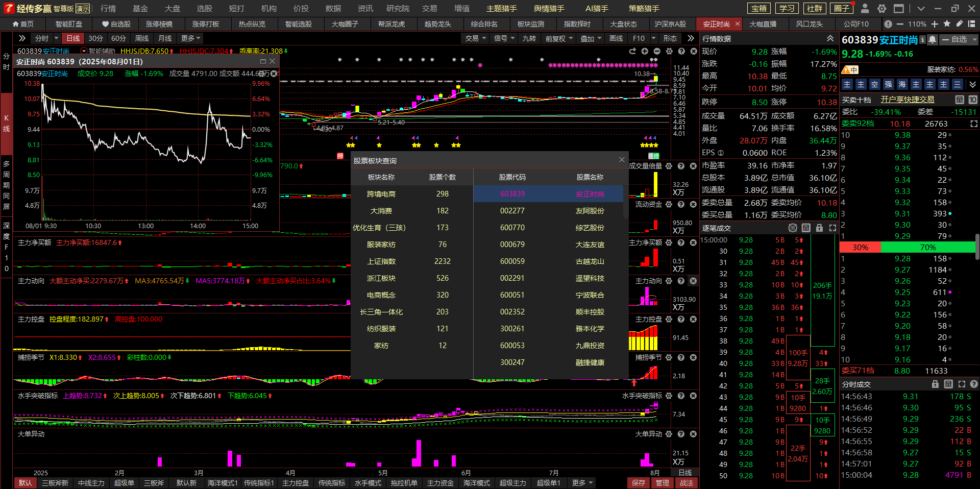Screen dimensions: 980x489
Task: Open 成交量倍量 indicator settings gear
Action: coord(669,166)
